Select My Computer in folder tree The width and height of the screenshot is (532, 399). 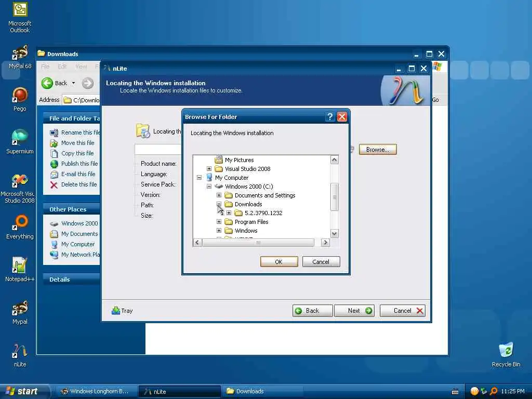click(231, 178)
